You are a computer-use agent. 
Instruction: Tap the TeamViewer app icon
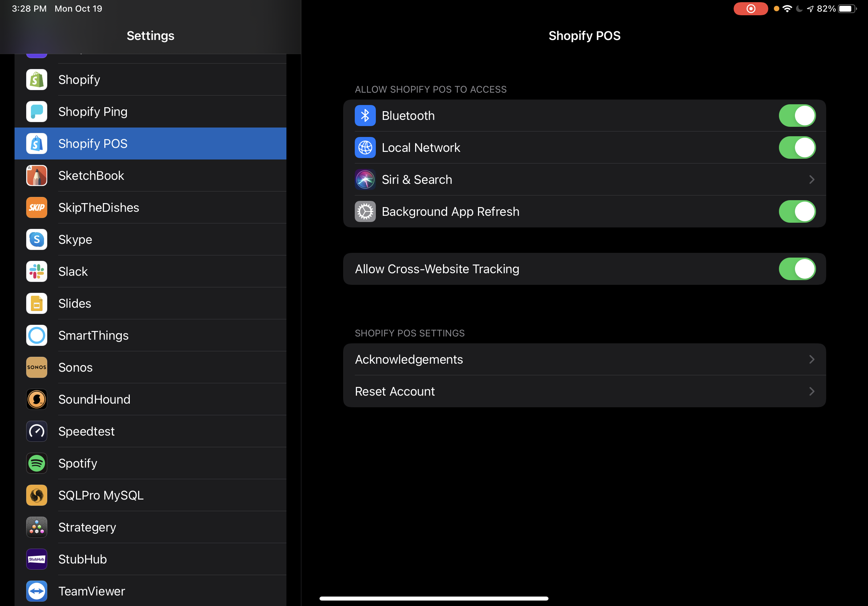point(37,591)
